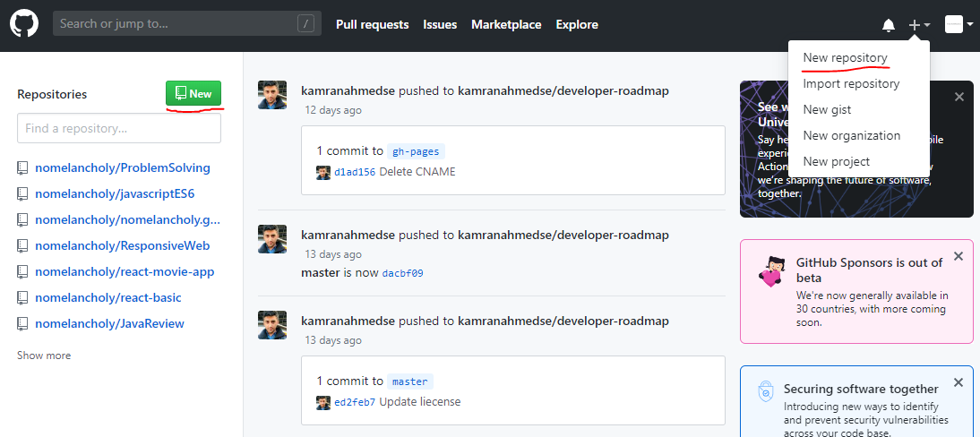Click the repo icon beside ResponsiveWeb
Viewport: 980px width, 437px height.
tap(22, 245)
